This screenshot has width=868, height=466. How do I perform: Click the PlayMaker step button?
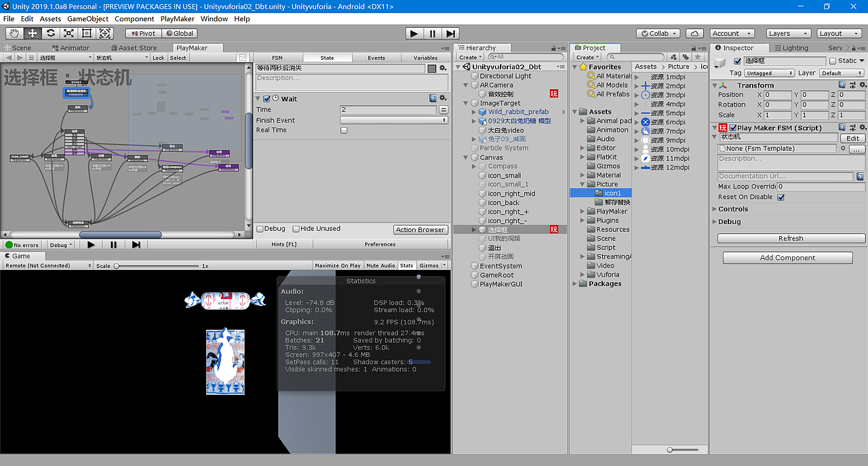(136, 245)
